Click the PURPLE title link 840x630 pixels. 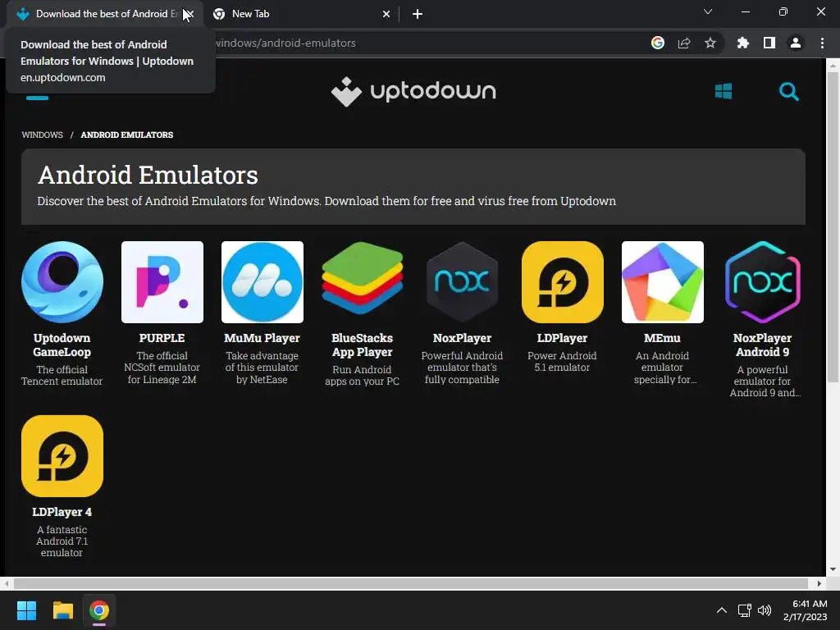[x=162, y=338]
